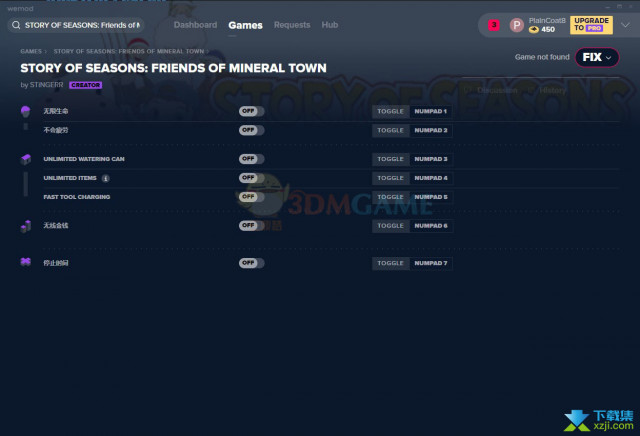The width and height of the screenshot is (640, 436).
Task: Click the Unlimited Watering Can label
Action: [x=84, y=159]
